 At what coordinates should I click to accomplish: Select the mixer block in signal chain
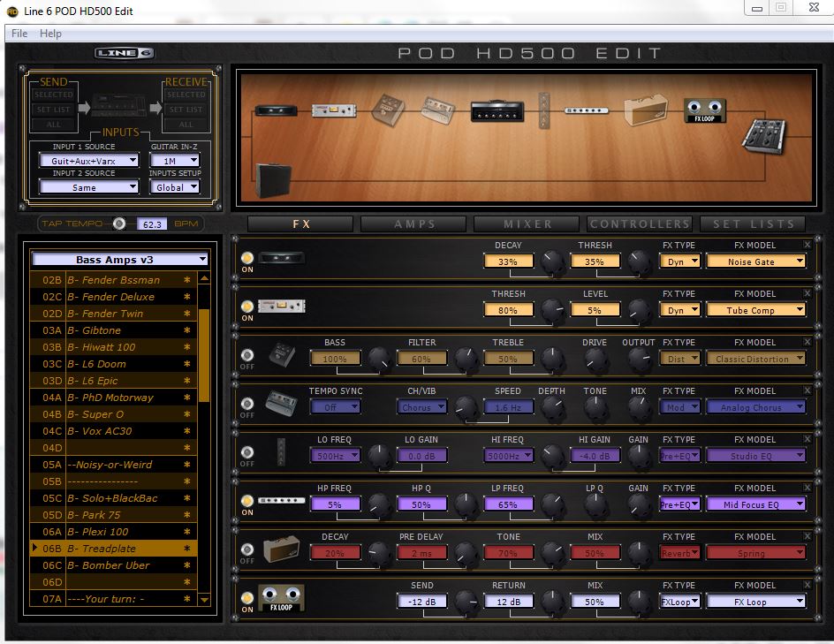tap(764, 136)
